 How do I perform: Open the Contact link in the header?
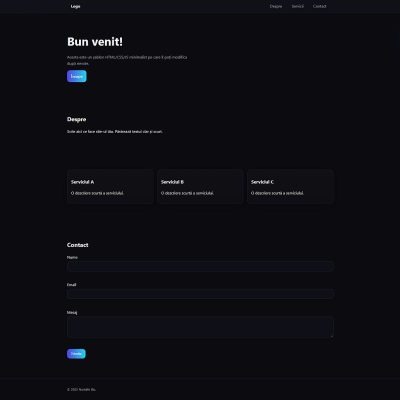pyautogui.click(x=319, y=6)
